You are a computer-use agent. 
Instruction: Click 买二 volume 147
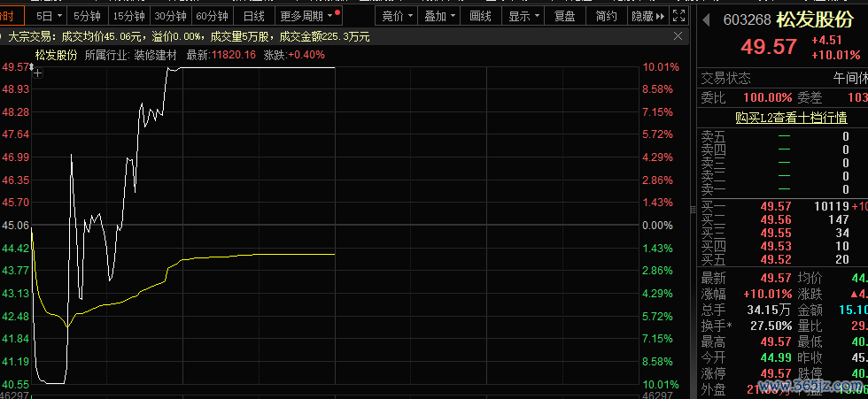tap(839, 219)
